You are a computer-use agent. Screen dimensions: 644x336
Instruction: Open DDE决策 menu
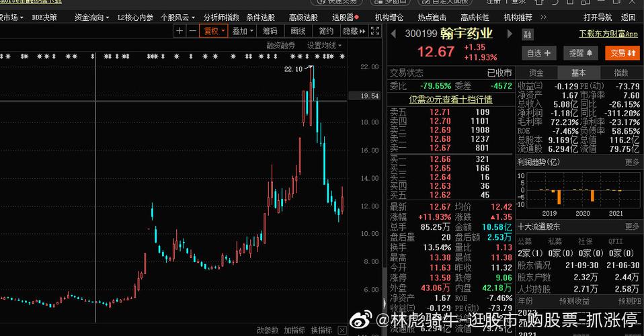coord(44,17)
